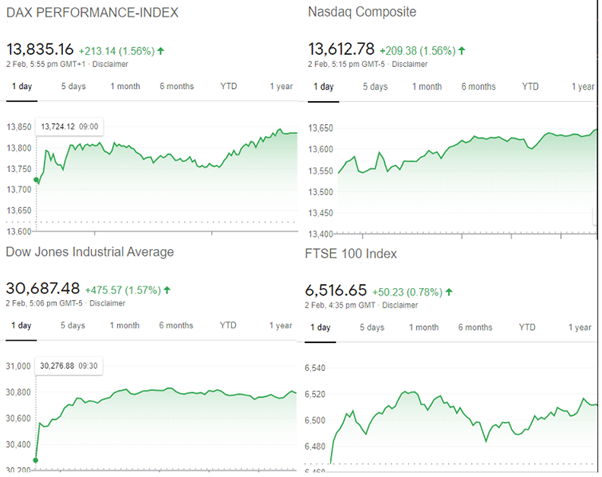602x477 pixels.
Task: Switch Nasdaq chart to 6 months
Action: (x=478, y=87)
